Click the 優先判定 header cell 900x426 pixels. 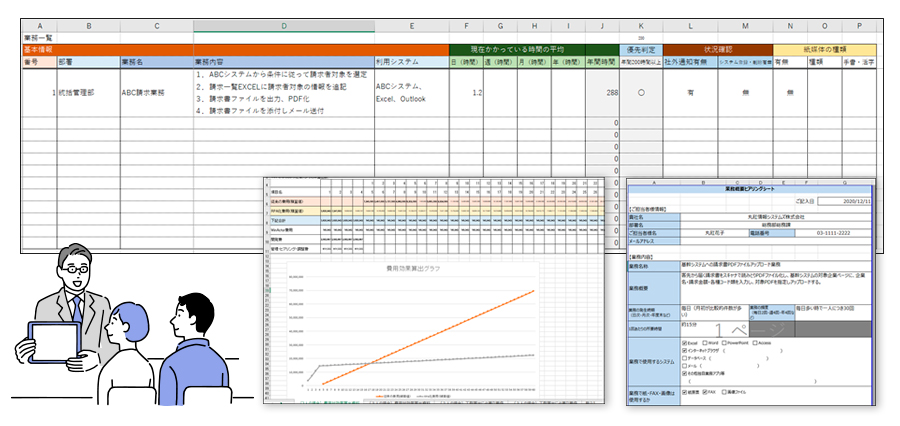pyautogui.click(x=643, y=48)
